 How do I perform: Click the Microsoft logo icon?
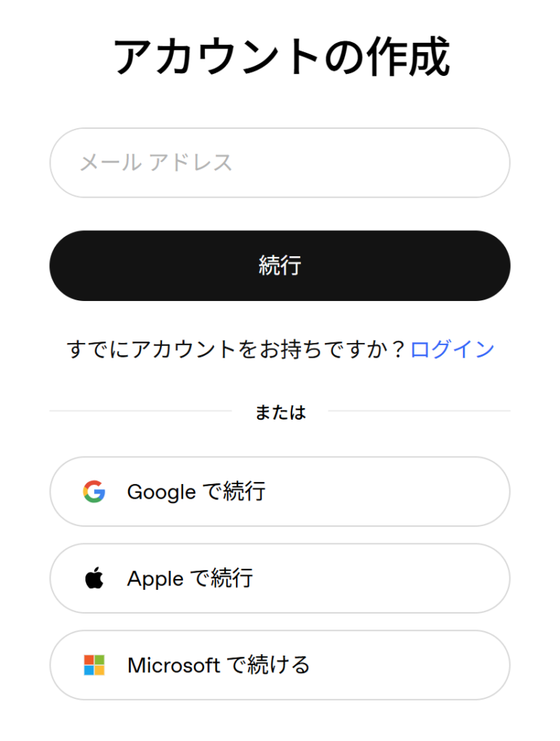tap(94, 665)
